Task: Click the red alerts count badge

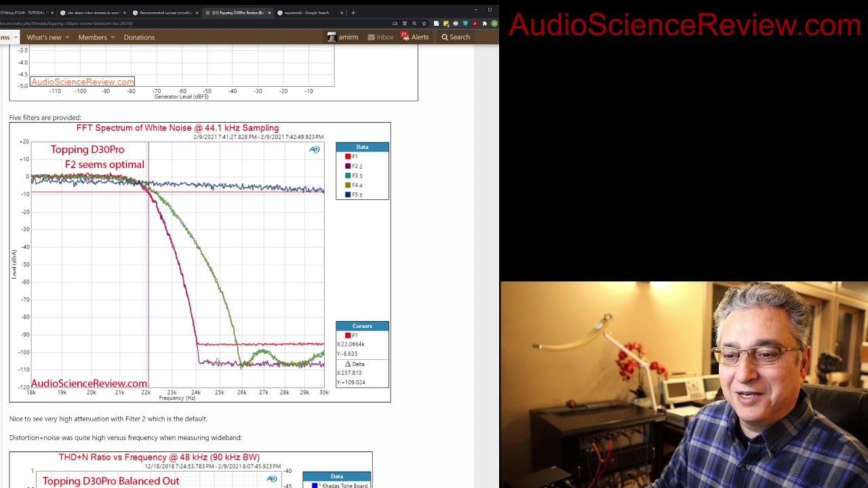Action: pos(404,35)
